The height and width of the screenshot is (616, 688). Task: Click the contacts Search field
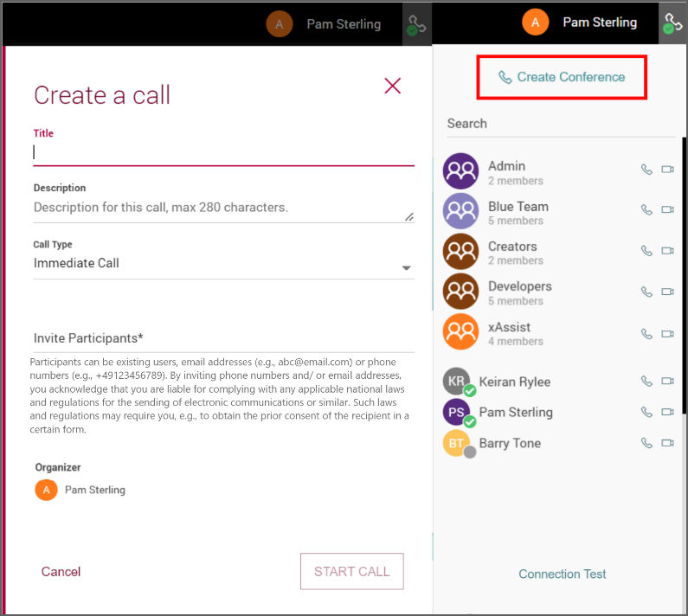(561, 125)
